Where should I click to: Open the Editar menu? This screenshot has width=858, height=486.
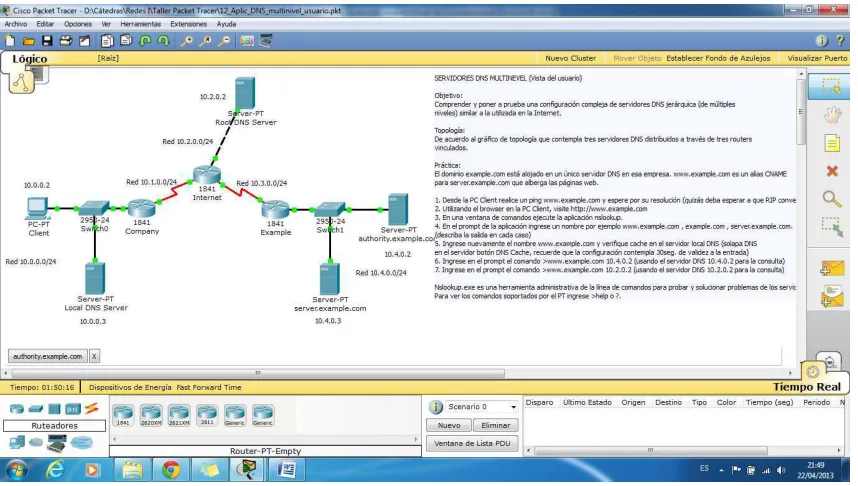click(45, 24)
